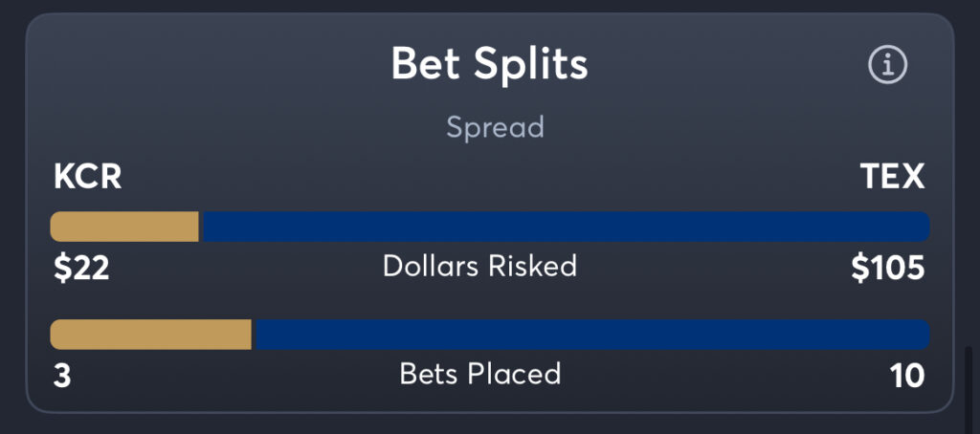Select the KCR bets count of 3

[x=62, y=376]
